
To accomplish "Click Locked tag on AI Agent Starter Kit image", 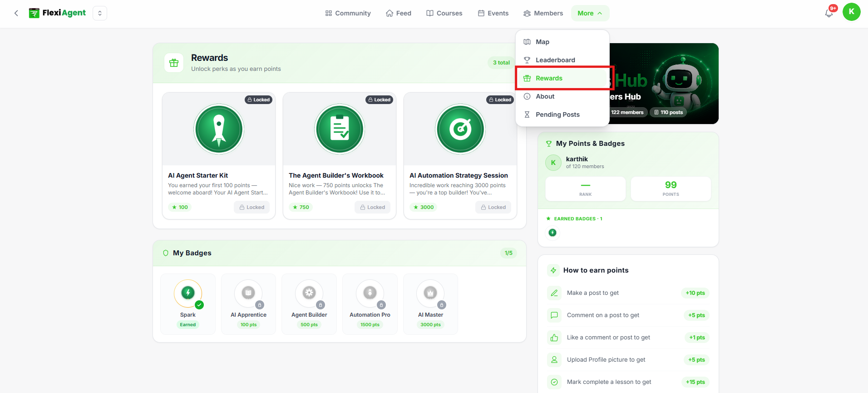I will [259, 99].
